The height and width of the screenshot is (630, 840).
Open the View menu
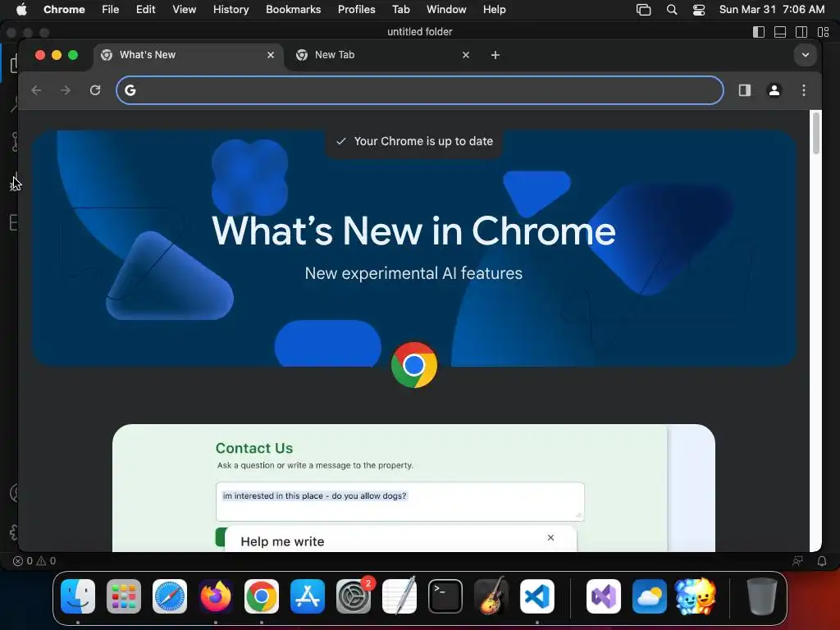[x=184, y=9]
